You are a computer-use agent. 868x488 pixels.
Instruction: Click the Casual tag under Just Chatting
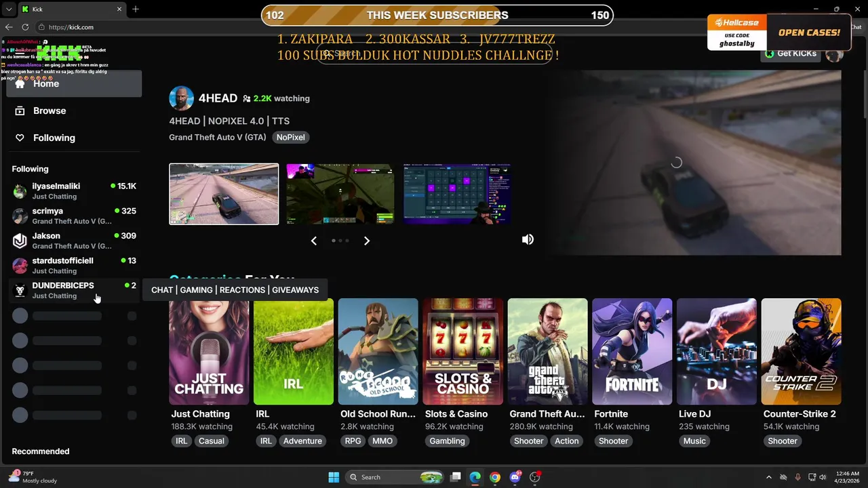(x=211, y=441)
